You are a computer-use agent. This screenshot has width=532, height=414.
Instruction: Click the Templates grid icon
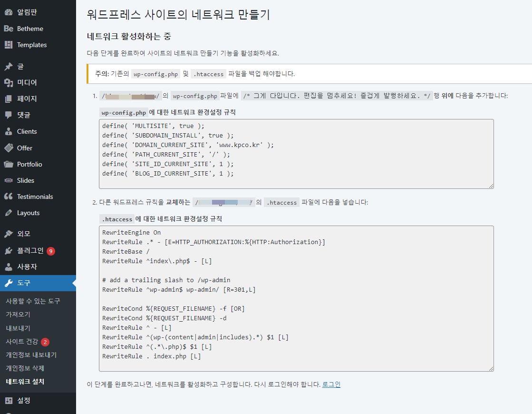pyautogui.click(x=9, y=45)
